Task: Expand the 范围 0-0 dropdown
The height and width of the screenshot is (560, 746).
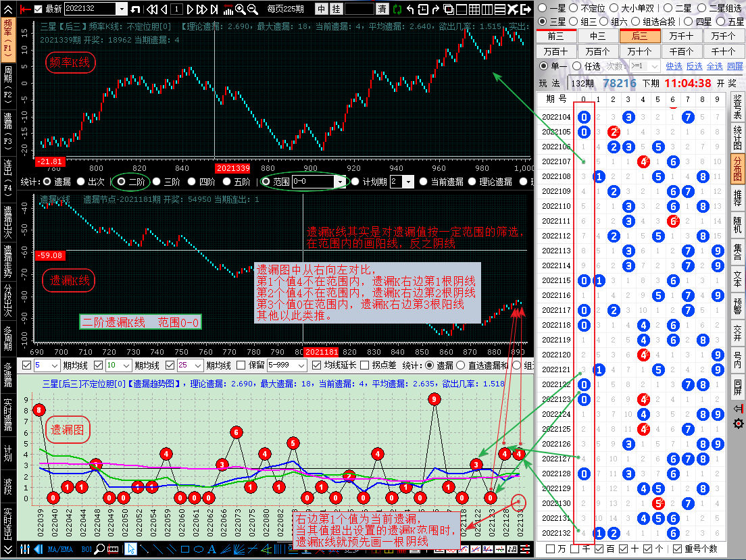Action: point(340,182)
